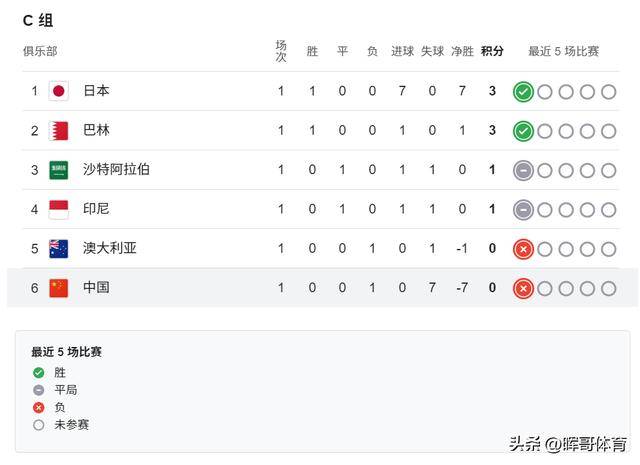The height and width of the screenshot is (465, 640).
Task: Click the Bahrain flag icon
Action: pos(59,131)
